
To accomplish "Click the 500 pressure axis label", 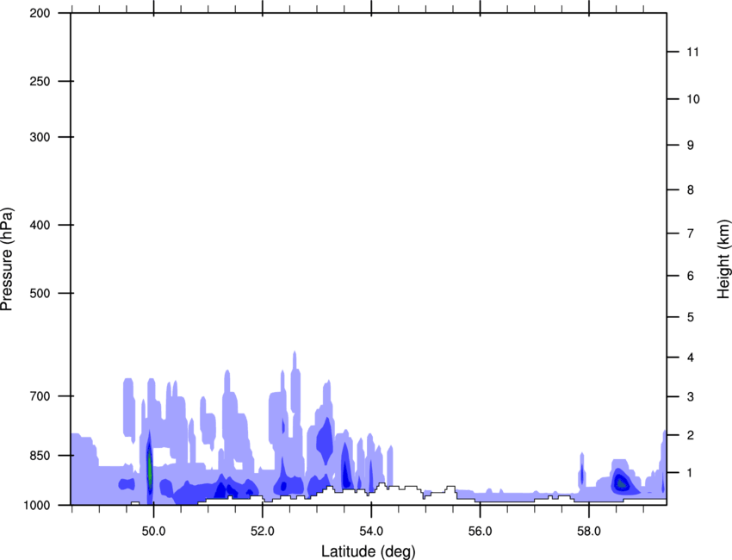I will tap(40, 293).
